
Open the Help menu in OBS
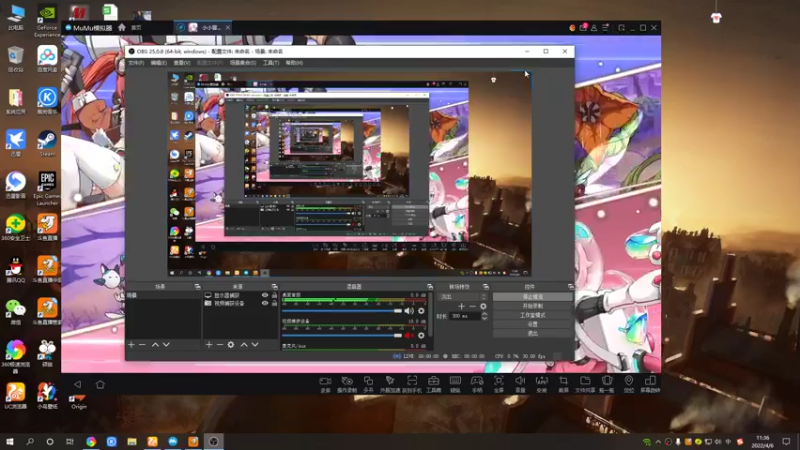294,63
